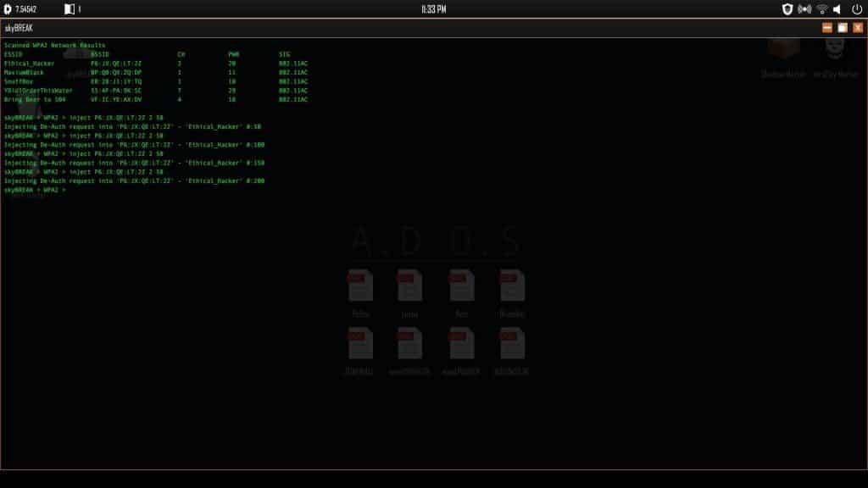Open the WiFi networks icon
This screenshot has width=868, height=488.
[822, 9]
